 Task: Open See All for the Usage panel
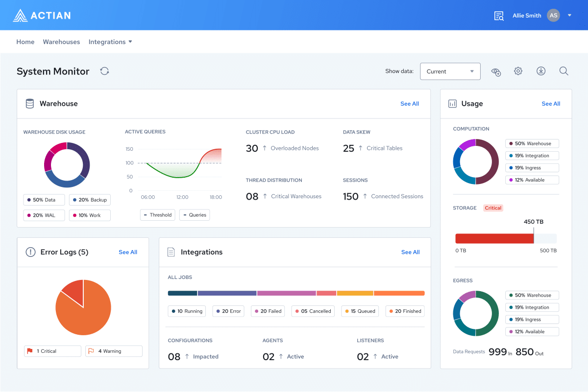click(551, 103)
